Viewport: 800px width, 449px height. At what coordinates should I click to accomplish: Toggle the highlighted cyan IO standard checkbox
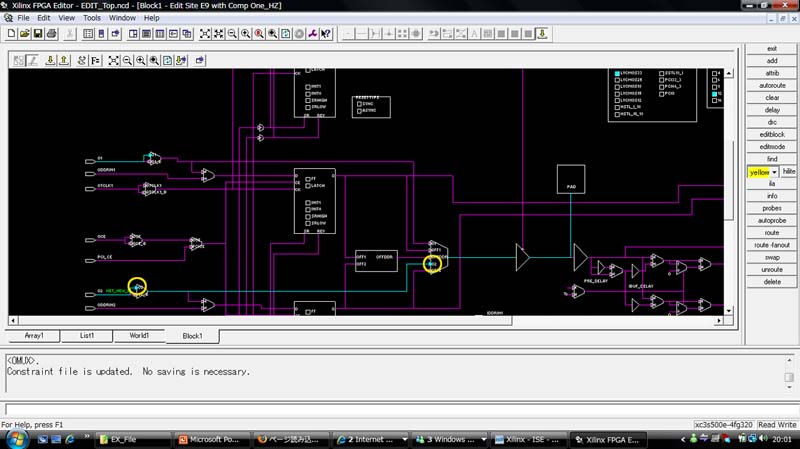[617, 73]
